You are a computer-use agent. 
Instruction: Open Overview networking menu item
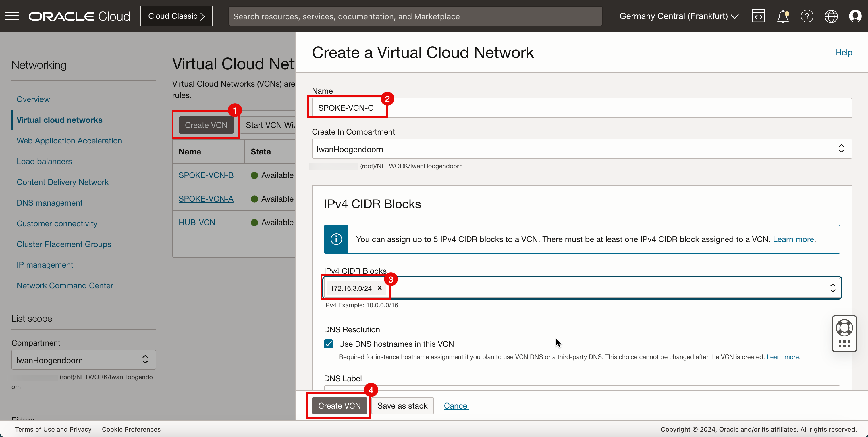tap(33, 99)
